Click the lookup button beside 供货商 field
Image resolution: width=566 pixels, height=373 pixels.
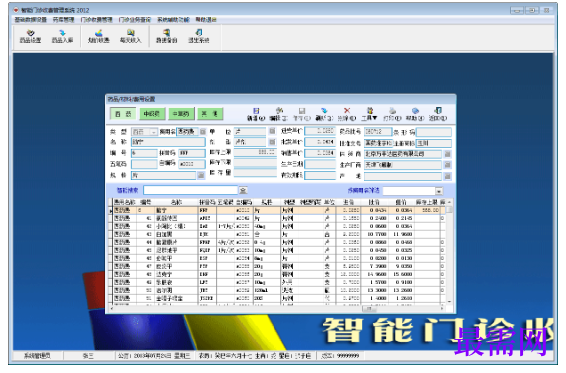pos(447,154)
